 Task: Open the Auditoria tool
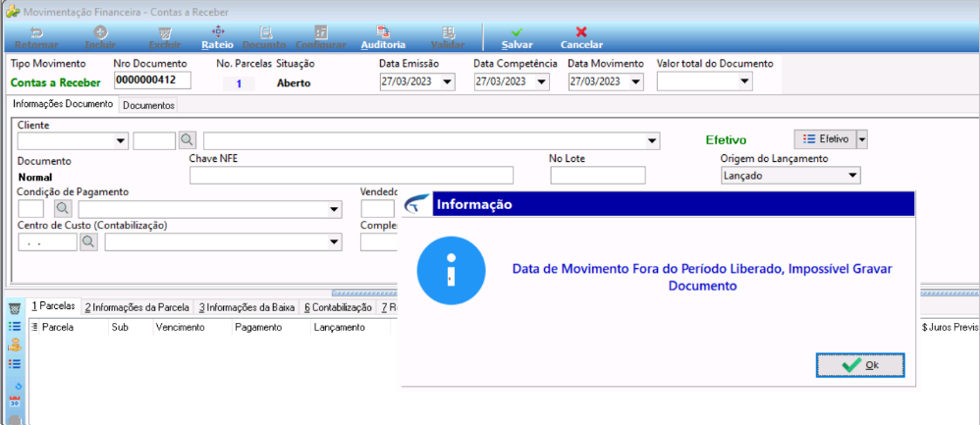pos(383,38)
